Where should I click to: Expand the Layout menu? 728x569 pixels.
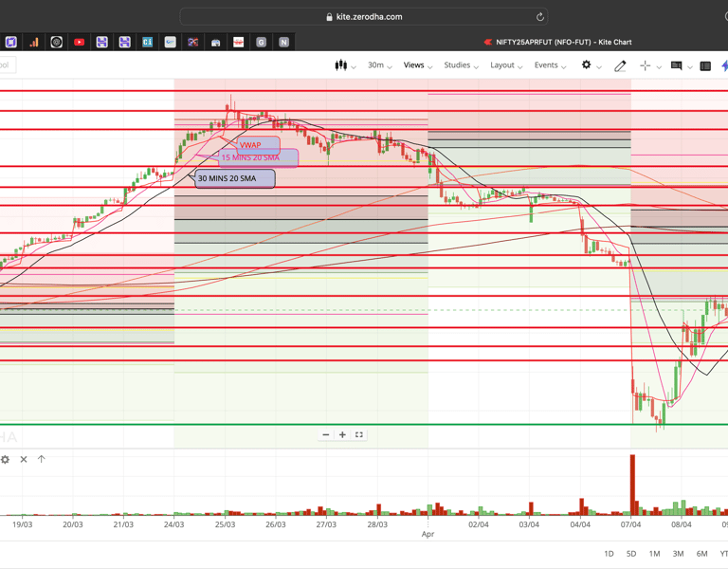506,65
